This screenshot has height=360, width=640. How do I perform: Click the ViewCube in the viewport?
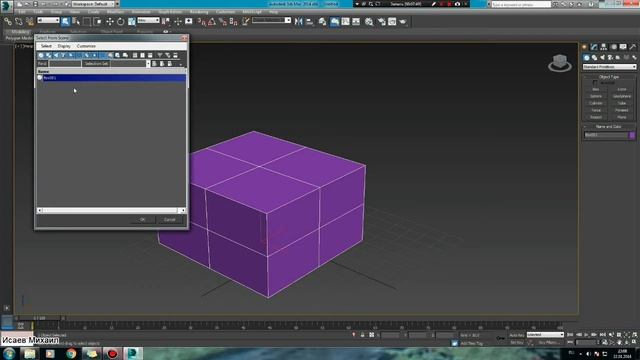(x=560, y=63)
